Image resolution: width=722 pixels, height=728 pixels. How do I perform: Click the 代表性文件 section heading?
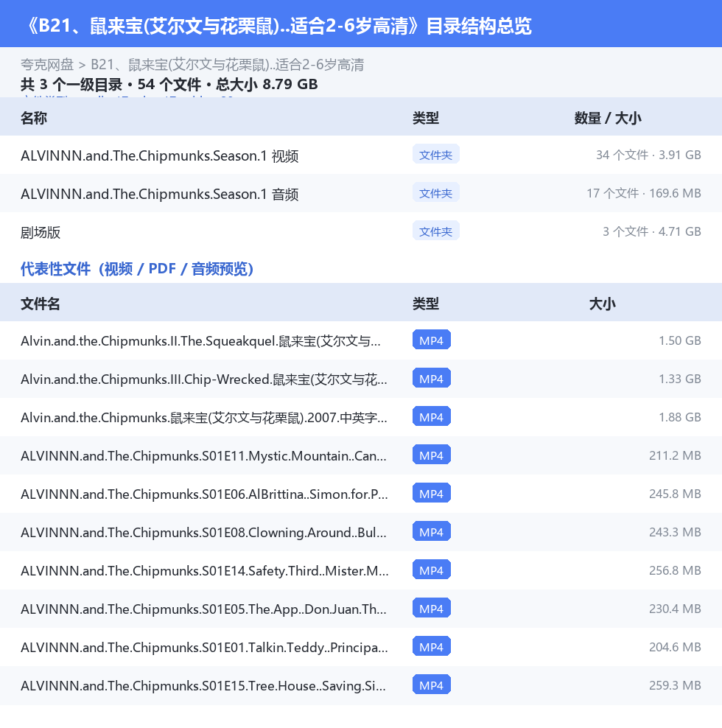136,268
